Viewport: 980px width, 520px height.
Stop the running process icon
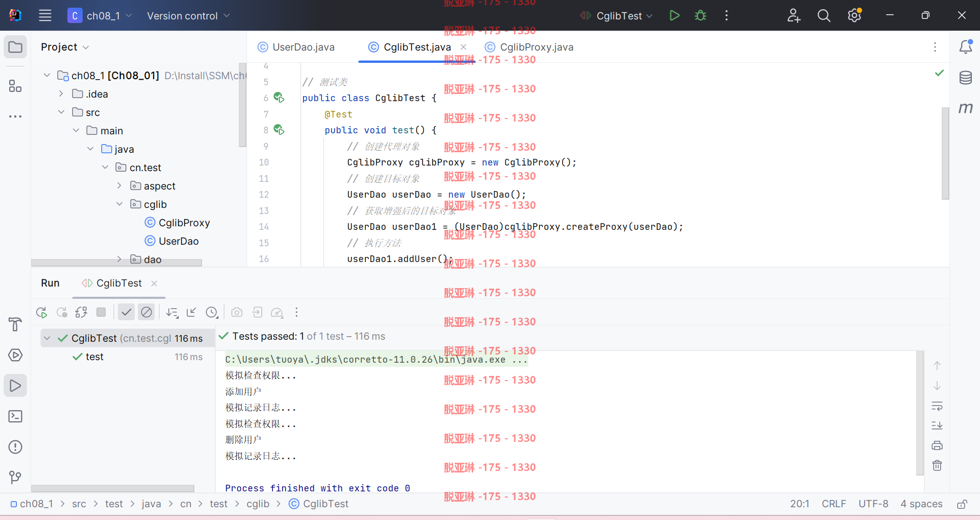101,312
